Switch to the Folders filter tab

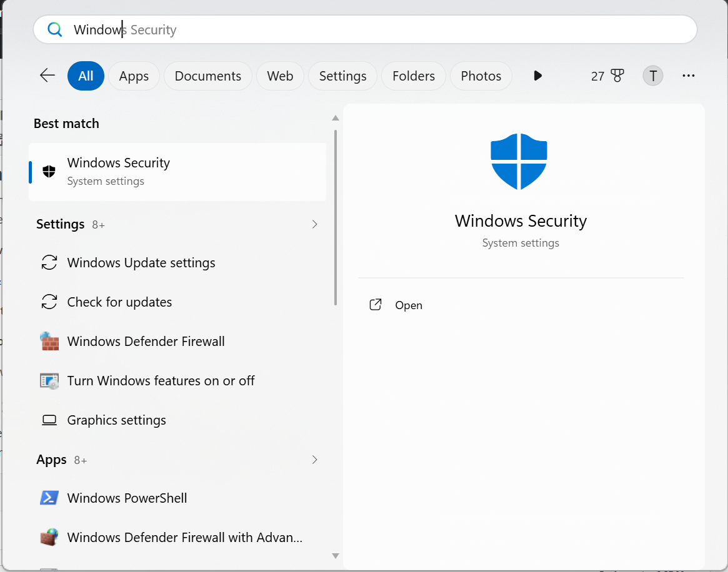(x=413, y=76)
